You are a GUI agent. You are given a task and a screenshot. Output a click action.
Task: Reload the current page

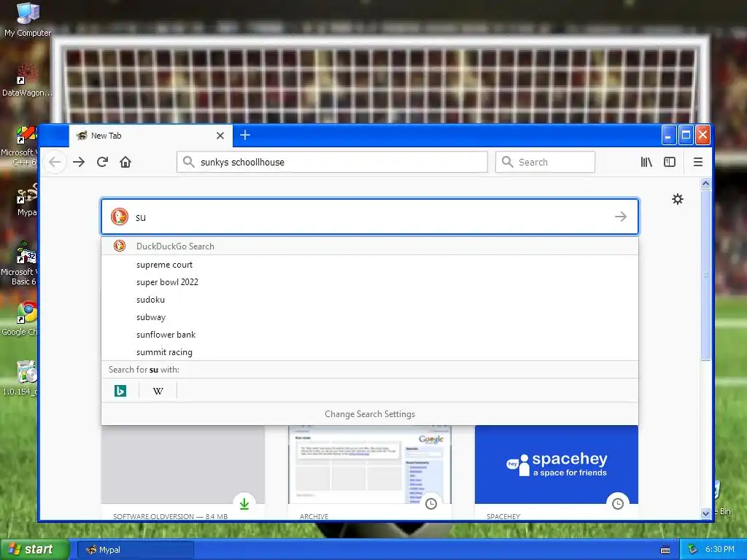click(x=102, y=162)
